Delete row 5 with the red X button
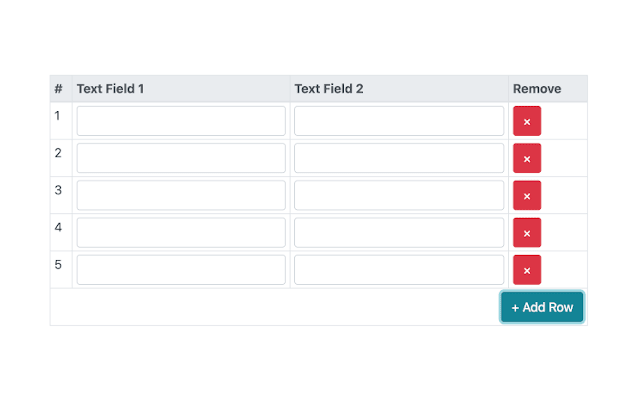640x400 pixels. [527, 269]
